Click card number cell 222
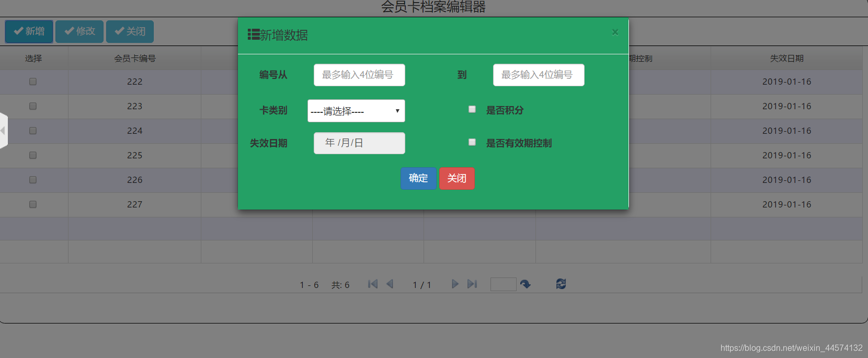The height and width of the screenshot is (358, 868). pyautogui.click(x=135, y=82)
